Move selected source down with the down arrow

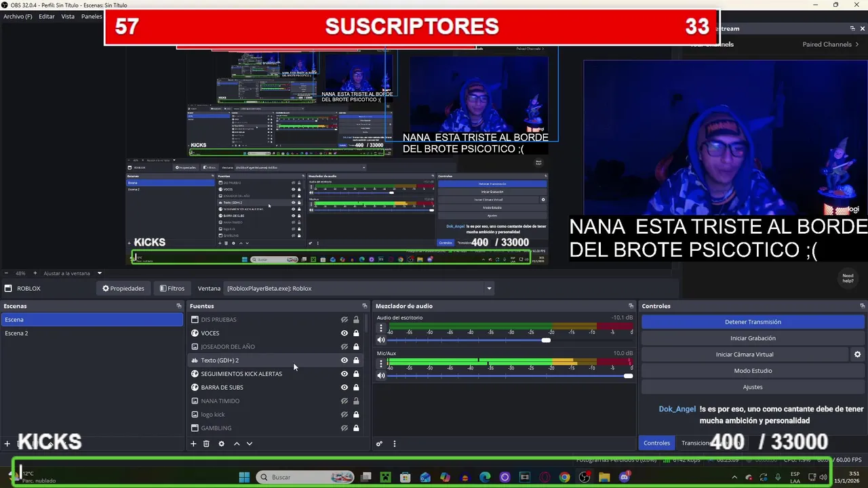click(249, 444)
